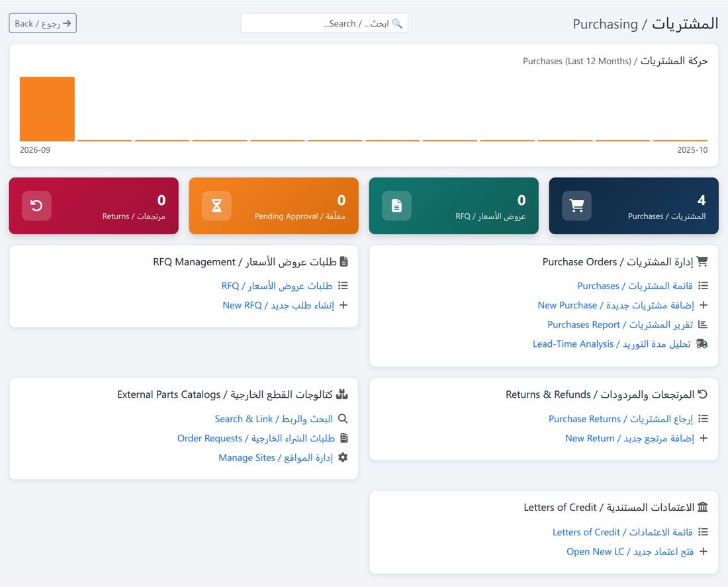The height and width of the screenshot is (587, 728).
Task: Click chart icon next to Purchases Report
Action: tap(703, 324)
